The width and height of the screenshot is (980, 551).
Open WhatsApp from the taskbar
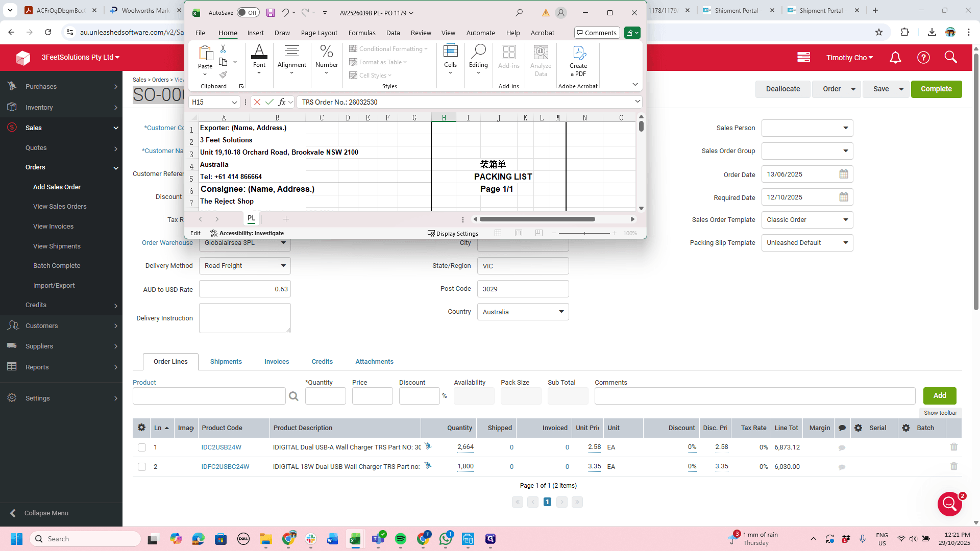click(x=446, y=539)
